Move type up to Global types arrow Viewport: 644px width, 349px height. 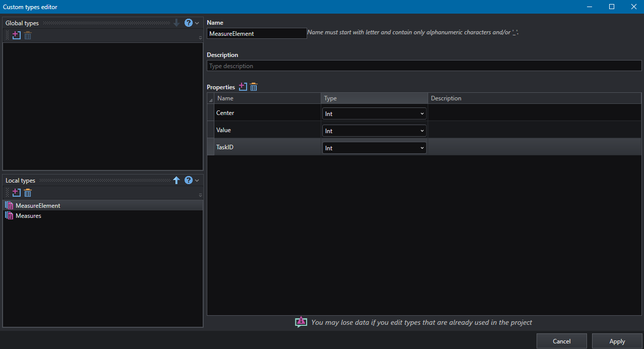177,180
